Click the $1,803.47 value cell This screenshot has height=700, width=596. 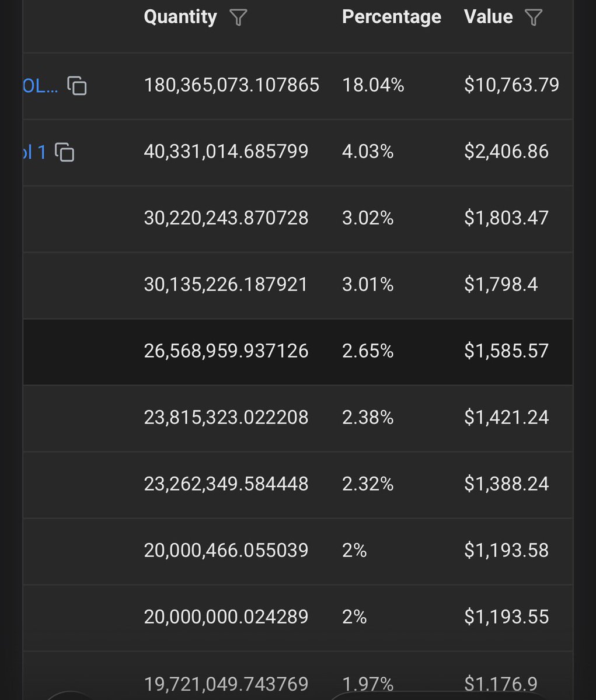pyautogui.click(x=506, y=218)
